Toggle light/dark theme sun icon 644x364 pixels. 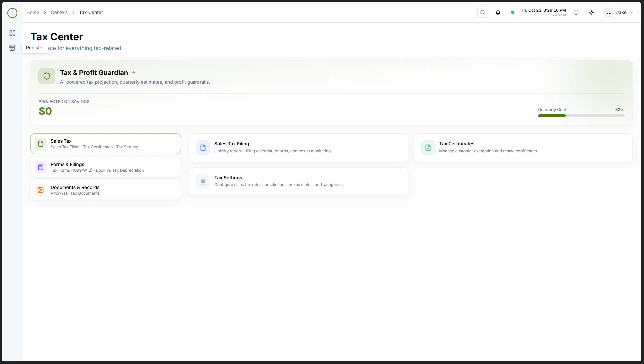point(592,12)
